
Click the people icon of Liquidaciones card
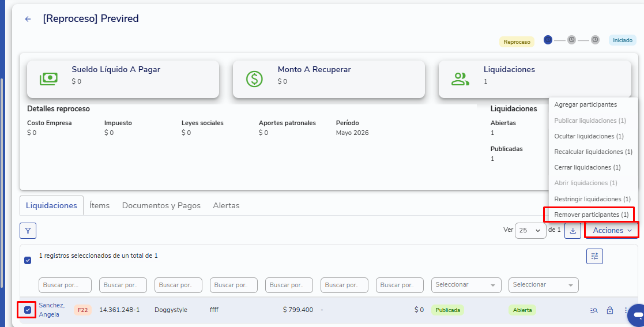pos(460,79)
